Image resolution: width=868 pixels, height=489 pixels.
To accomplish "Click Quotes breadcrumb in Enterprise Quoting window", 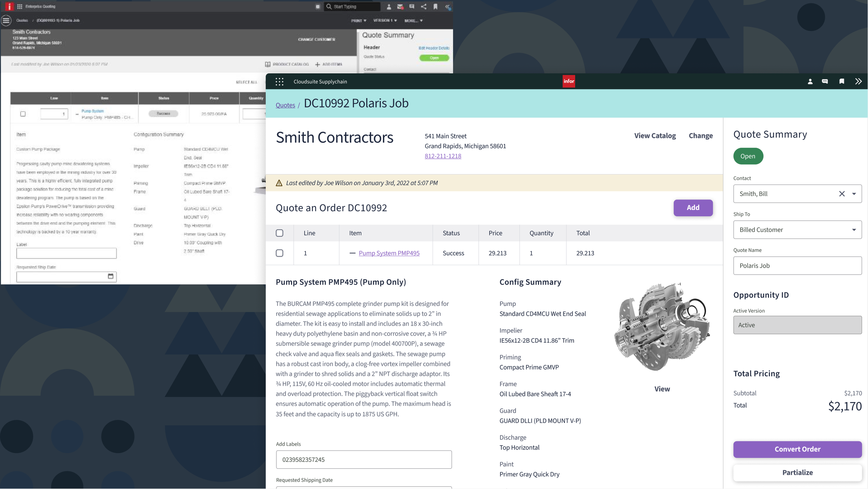I will (22, 21).
